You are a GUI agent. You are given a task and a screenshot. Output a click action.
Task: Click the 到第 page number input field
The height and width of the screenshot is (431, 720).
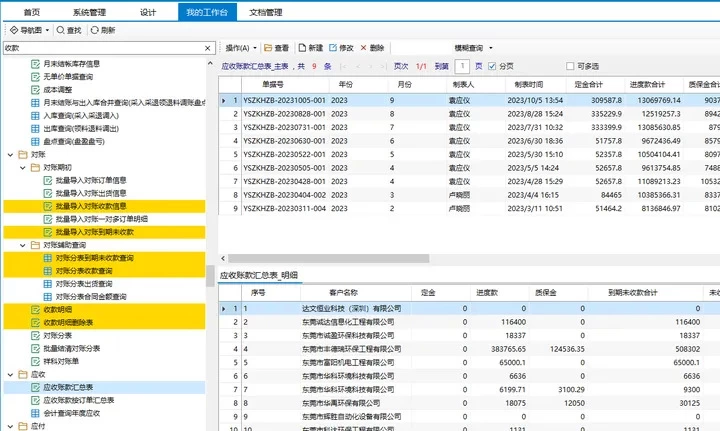point(461,66)
